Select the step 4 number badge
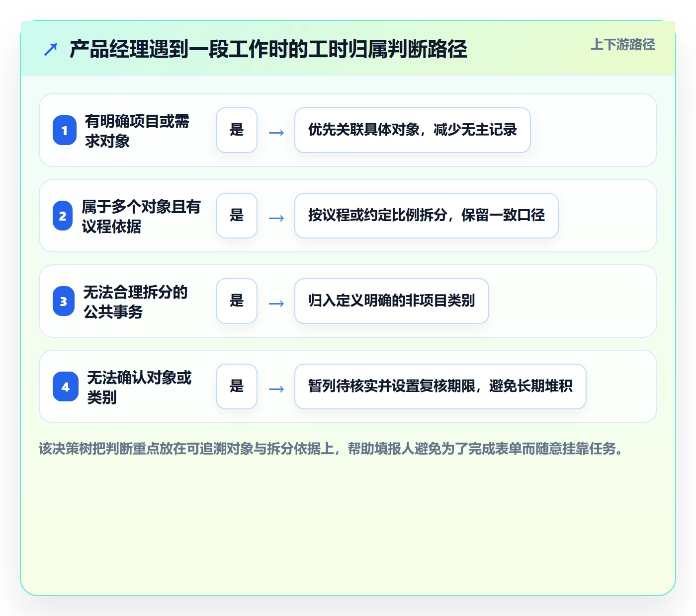Image resolution: width=696 pixels, height=616 pixels. 66,387
